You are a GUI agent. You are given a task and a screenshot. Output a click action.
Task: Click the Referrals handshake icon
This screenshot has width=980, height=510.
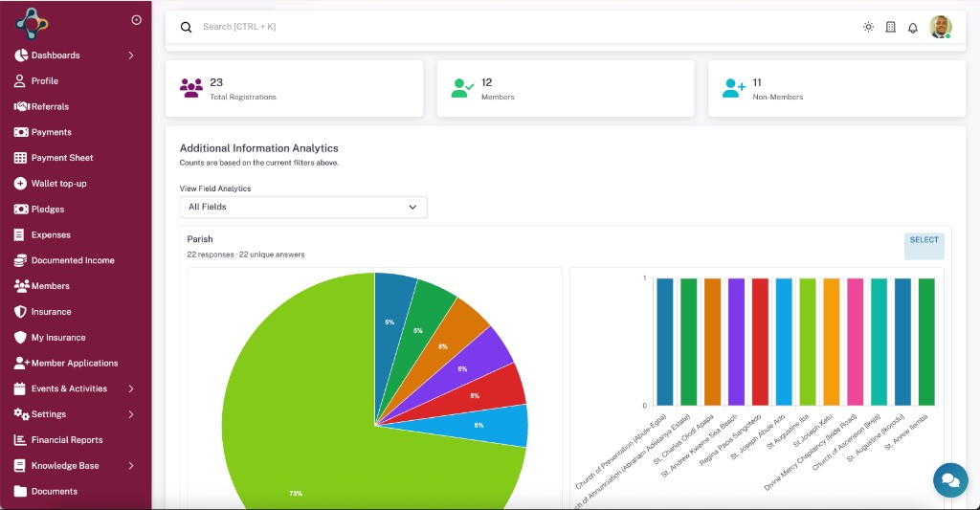pyautogui.click(x=22, y=106)
